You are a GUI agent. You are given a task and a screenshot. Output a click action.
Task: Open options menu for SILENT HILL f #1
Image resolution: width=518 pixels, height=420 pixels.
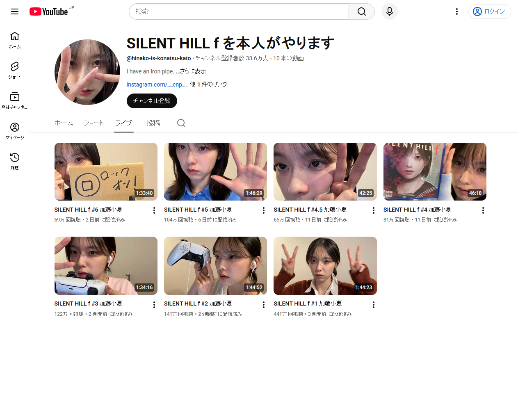(373, 305)
